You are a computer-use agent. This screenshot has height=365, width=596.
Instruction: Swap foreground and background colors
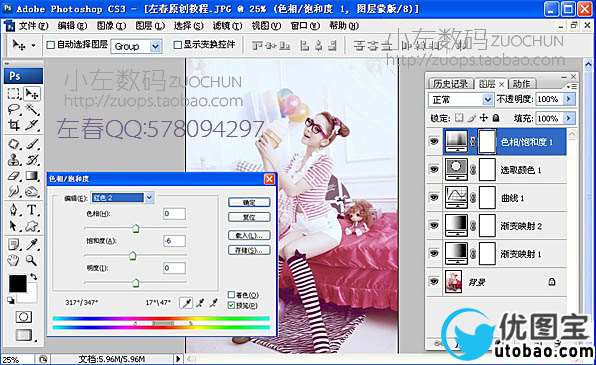pyautogui.click(x=34, y=276)
